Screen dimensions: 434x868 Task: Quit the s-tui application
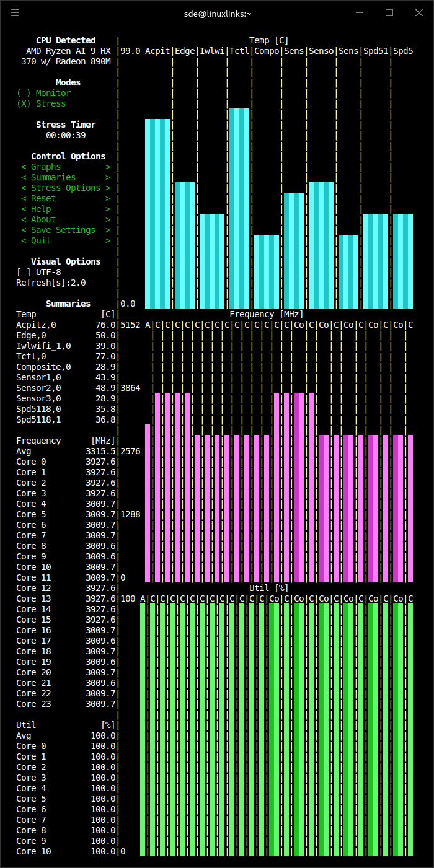point(41,240)
